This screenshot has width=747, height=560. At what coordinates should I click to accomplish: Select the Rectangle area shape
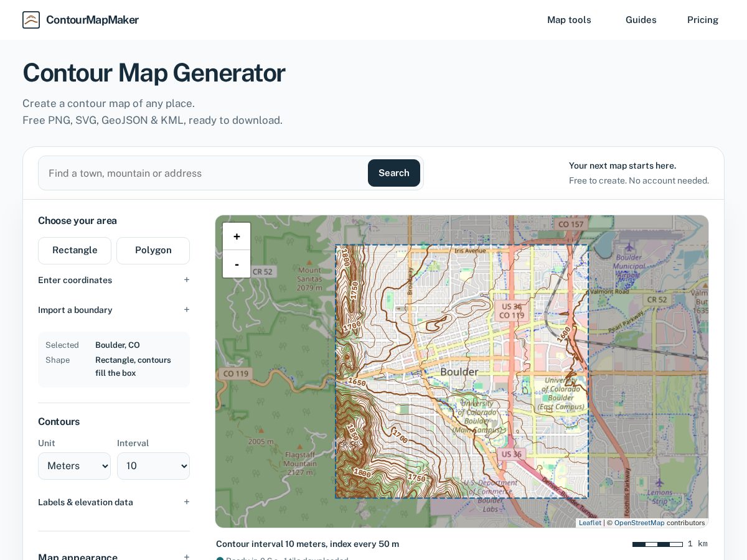coord(75,250)
